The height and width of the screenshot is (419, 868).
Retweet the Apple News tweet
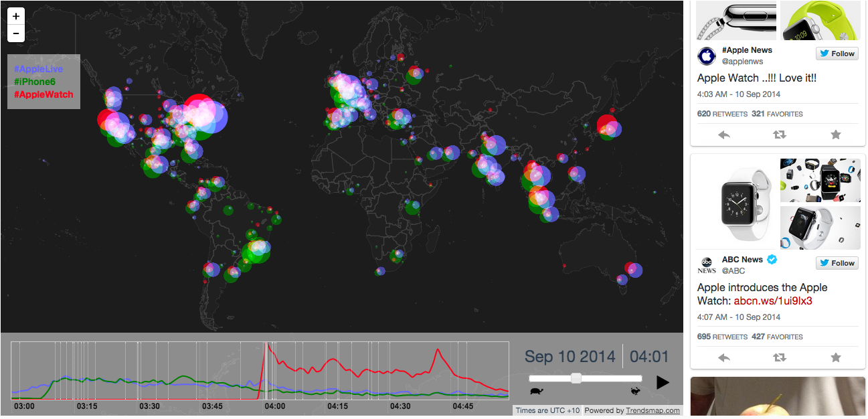[779, 135]
